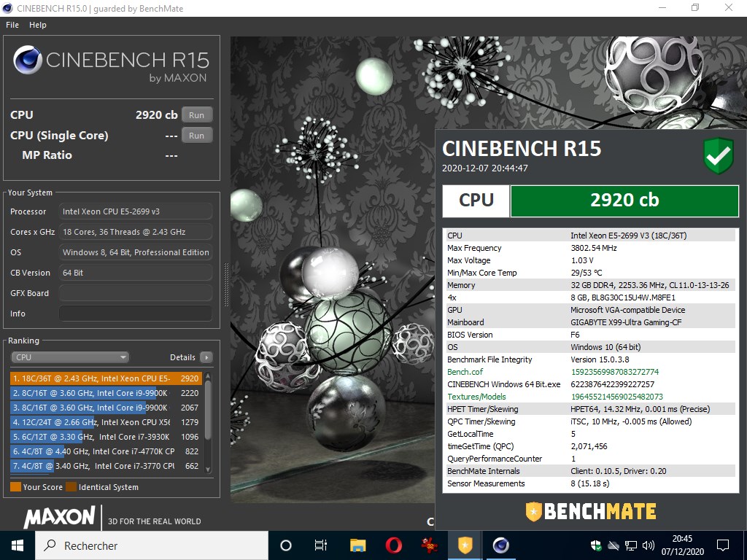The image size is (747, 560).
Task: Click the Rechercher search box
Action: [152, 545]
